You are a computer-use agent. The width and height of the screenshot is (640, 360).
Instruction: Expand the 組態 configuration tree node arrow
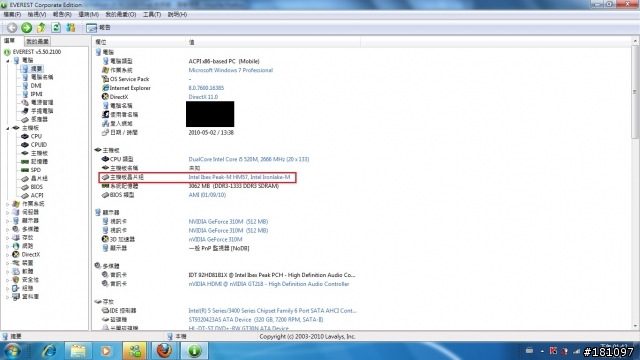click(x=7, y=288)
